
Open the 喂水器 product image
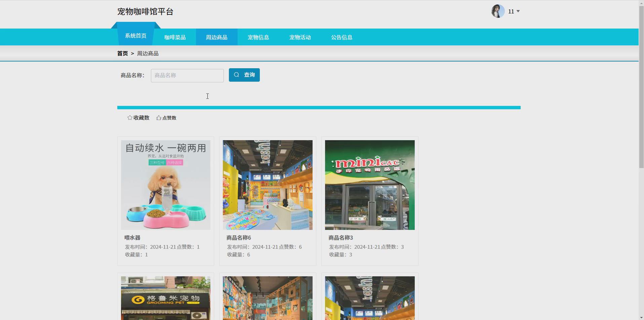tap(165, 185)
